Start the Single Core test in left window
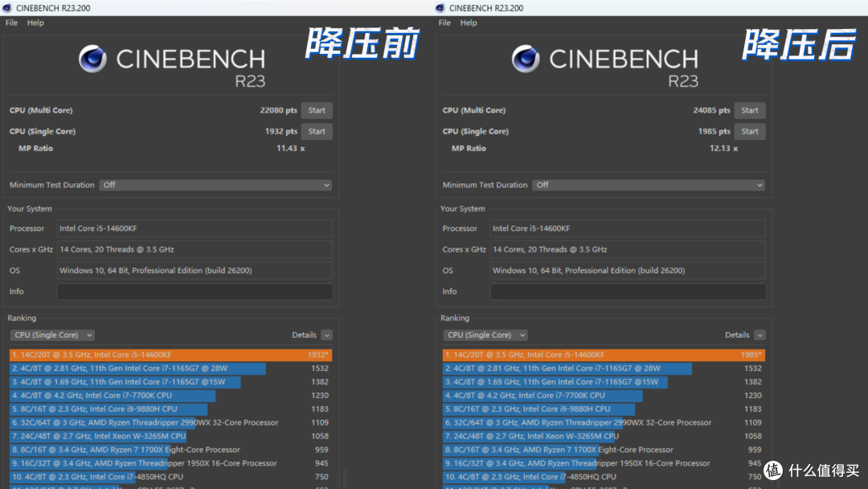Screen dimensions: 868x489 tap(317, 131)
